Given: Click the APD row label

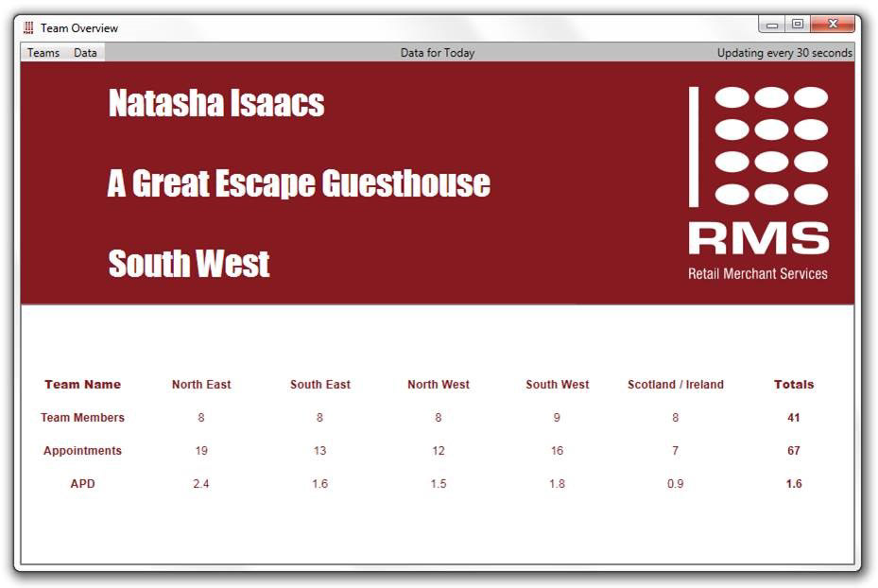Looking at the screenshot, I should point(82,484).
